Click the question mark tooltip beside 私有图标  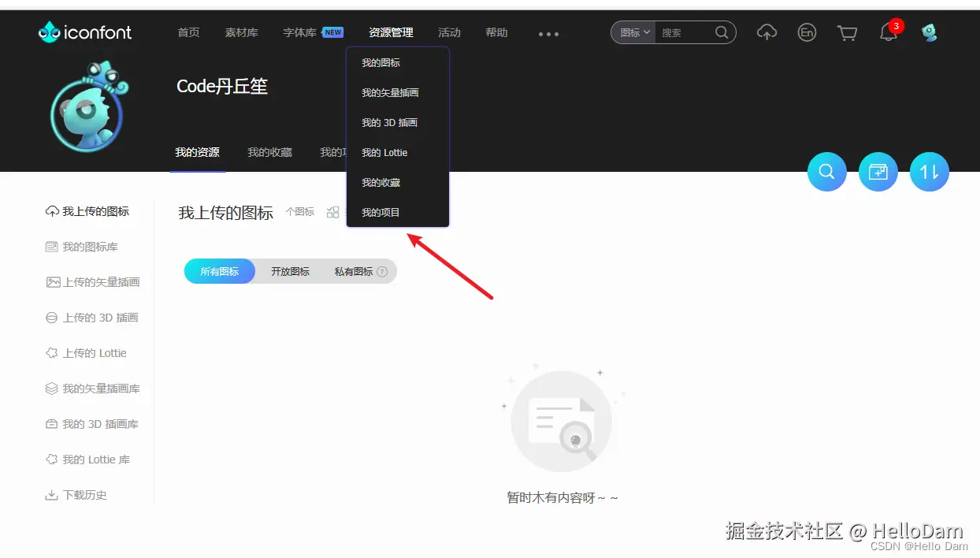click(x=381, y=270)
